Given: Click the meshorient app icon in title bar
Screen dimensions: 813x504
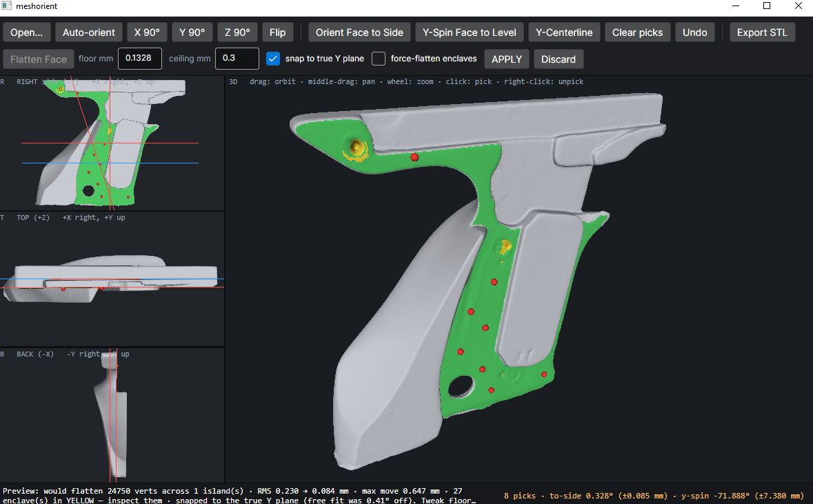Looking at the screenshot, I should tap(7, 6).
